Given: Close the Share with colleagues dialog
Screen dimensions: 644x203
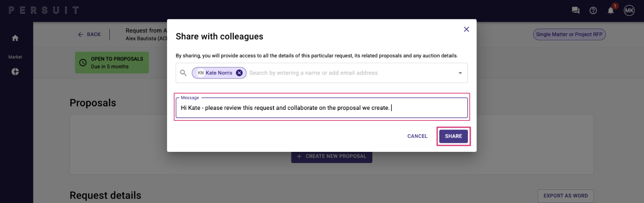Looking at the screenshot, I should 467,29.
